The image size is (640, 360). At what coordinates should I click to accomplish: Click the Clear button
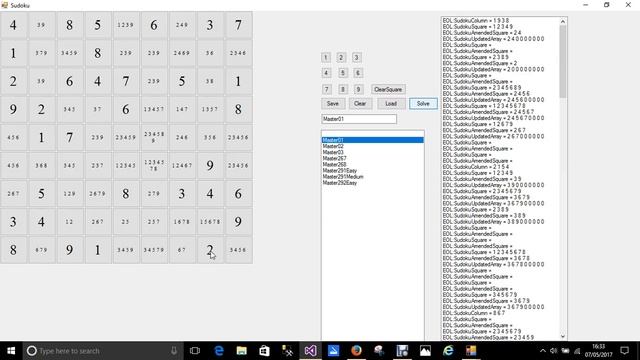(360, 104)
